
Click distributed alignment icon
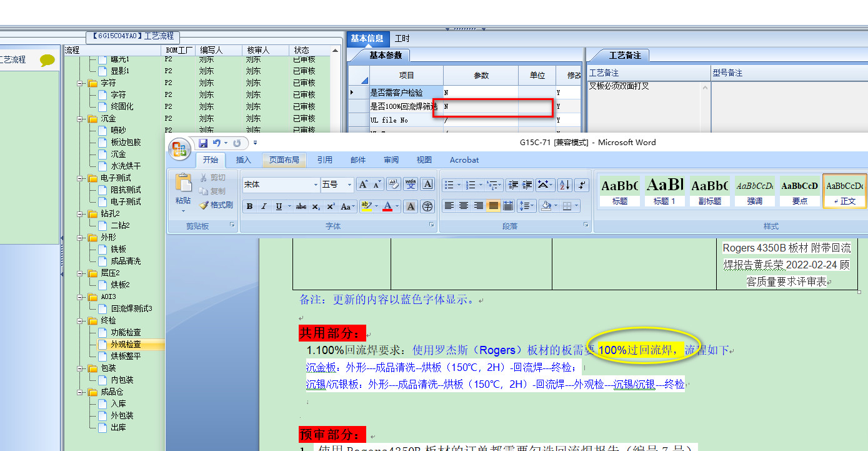(x=508, y=206)
